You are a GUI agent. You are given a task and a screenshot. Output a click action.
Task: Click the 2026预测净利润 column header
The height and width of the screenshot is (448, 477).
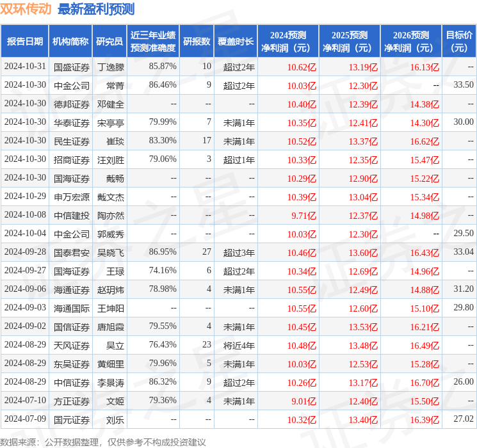(x=411, y=42)
